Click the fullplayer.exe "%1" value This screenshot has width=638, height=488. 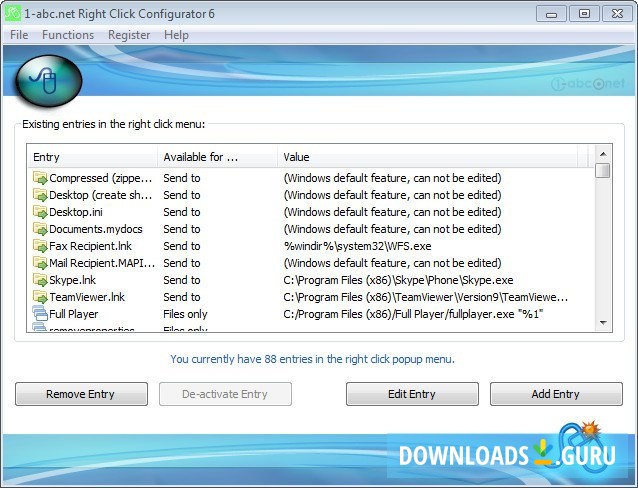413,314
